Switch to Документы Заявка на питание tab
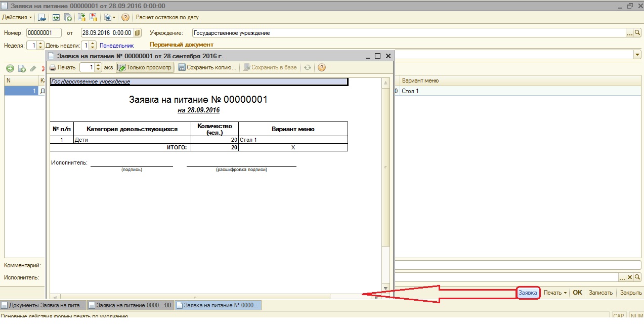This screenshot has height=325, width=644. tap(43, 305)
